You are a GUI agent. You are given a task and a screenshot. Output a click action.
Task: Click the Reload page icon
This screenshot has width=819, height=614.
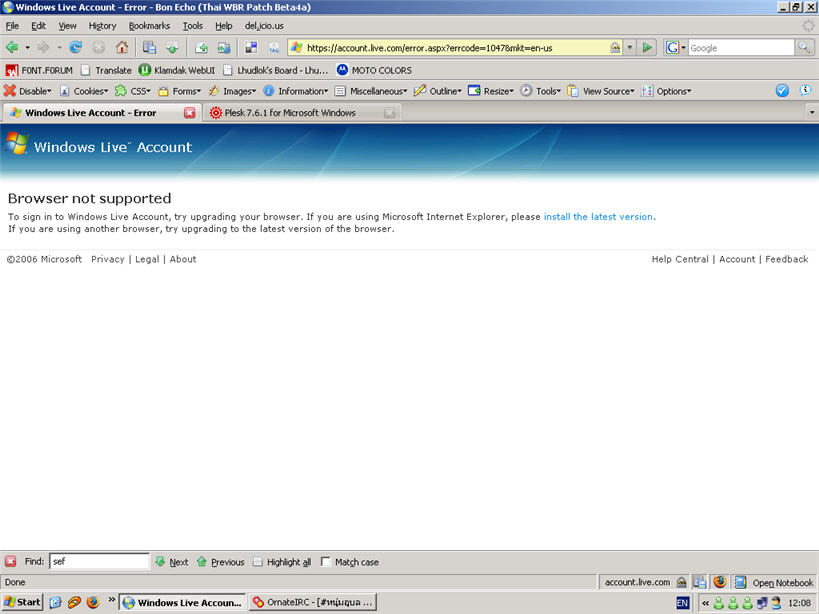tap(75, 47)
